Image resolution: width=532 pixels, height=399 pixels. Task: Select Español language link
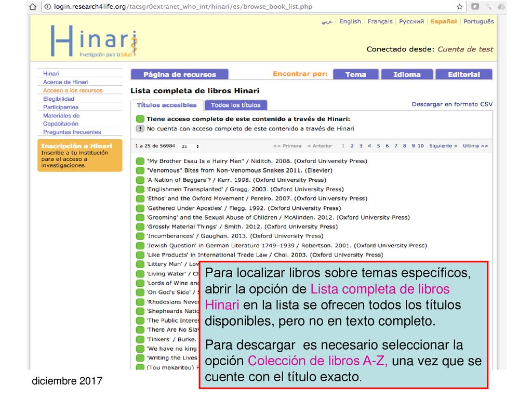click(444, 21)
